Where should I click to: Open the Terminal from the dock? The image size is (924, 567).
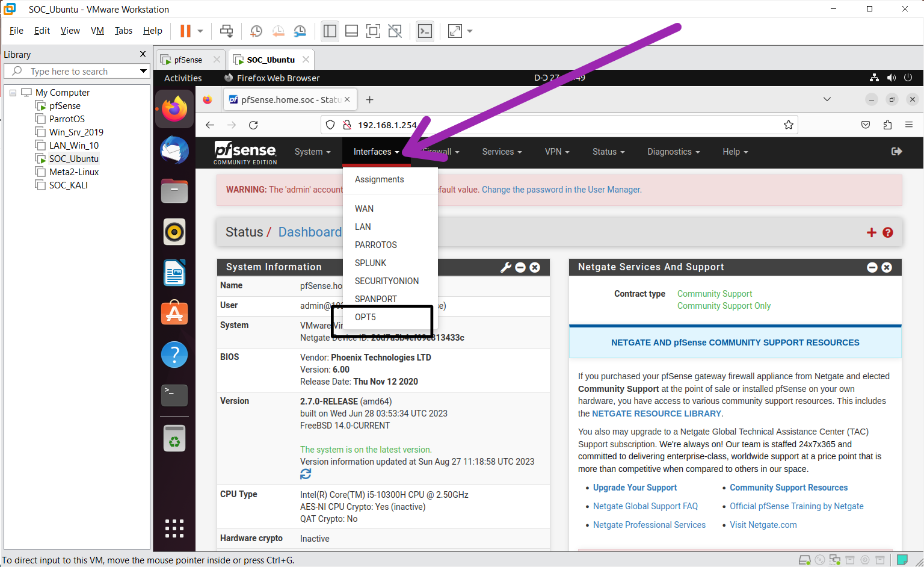click(x=174, y=395)
